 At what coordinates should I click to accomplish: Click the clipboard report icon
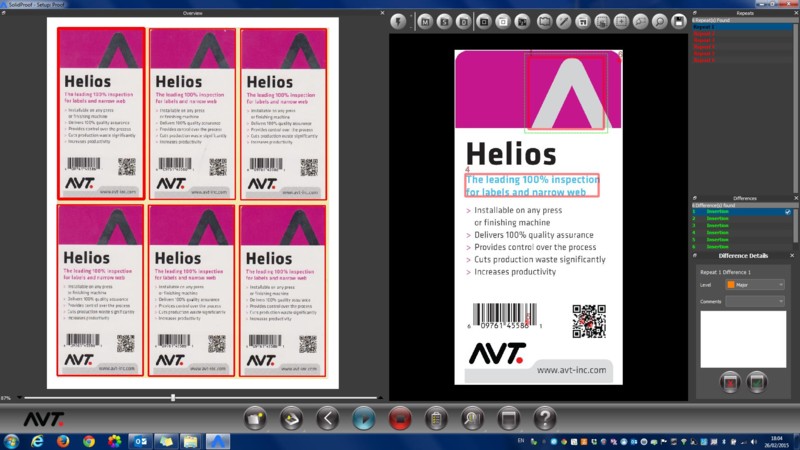pos(436,419)
